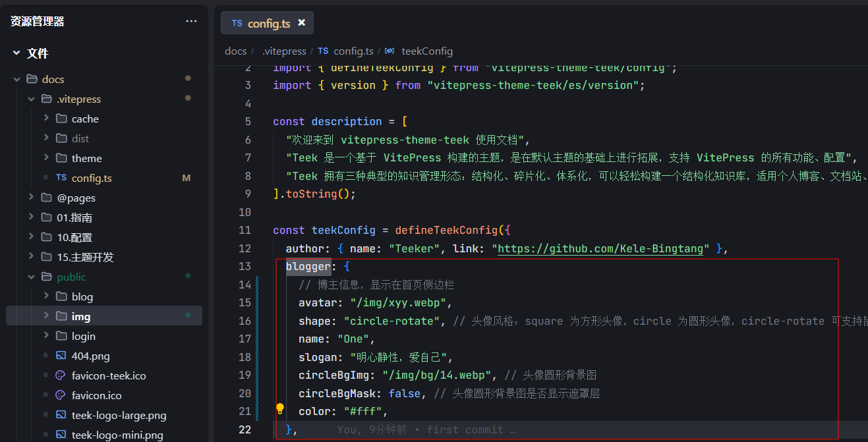Open teek-logo-large.png in the file tree
Screen dimensions: 868x442
[119, 415]
